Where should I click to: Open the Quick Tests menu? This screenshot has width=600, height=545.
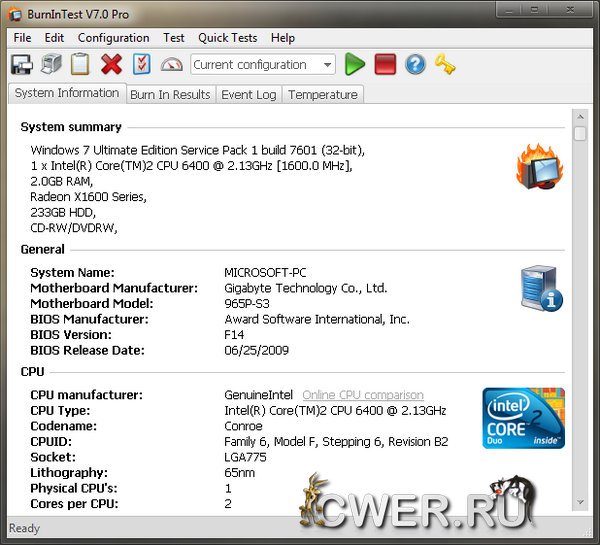click(x=227, y=38)
